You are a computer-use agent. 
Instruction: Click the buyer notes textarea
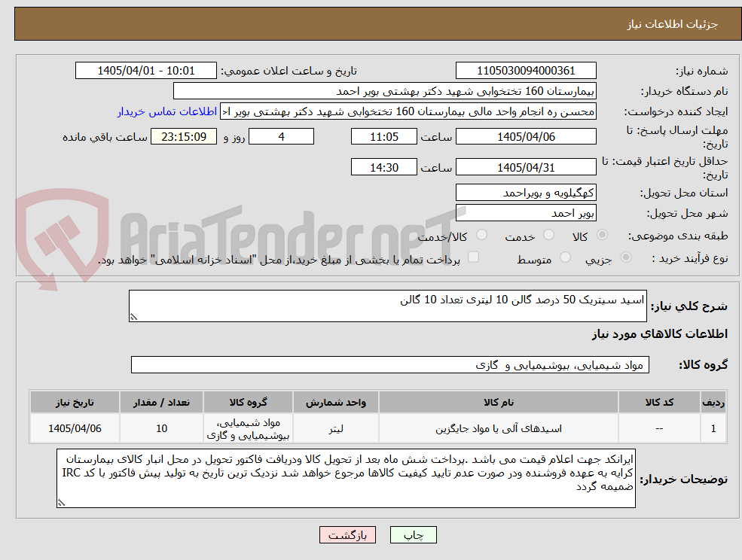(x=346, y=478)
